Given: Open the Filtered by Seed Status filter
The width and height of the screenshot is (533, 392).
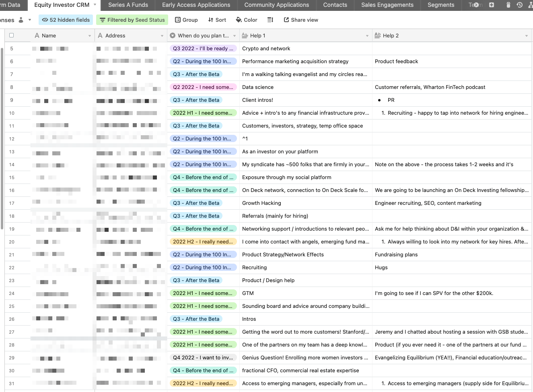Looking at the screenshot, I should [132, 20].
